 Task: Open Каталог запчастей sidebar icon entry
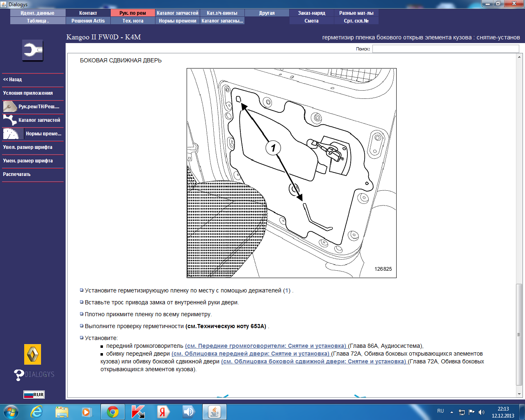[x=33, y=120]
